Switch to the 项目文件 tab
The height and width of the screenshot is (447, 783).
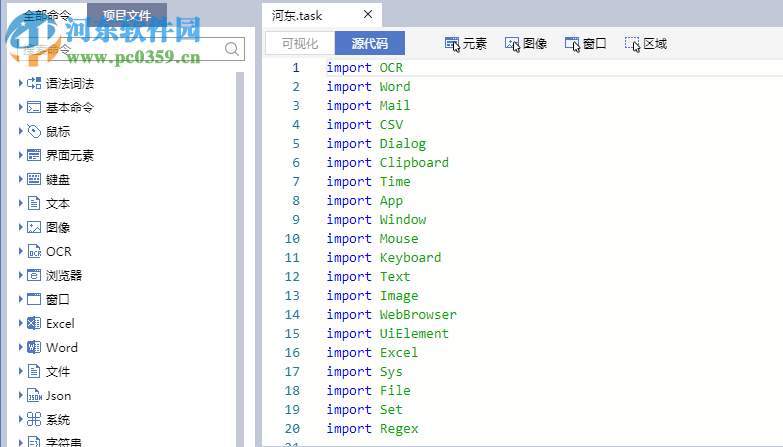click(x=127, y=15)
